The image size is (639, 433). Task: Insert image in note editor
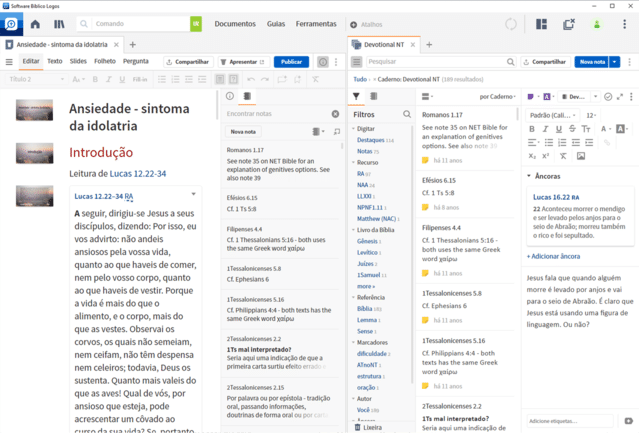(581, 156)
